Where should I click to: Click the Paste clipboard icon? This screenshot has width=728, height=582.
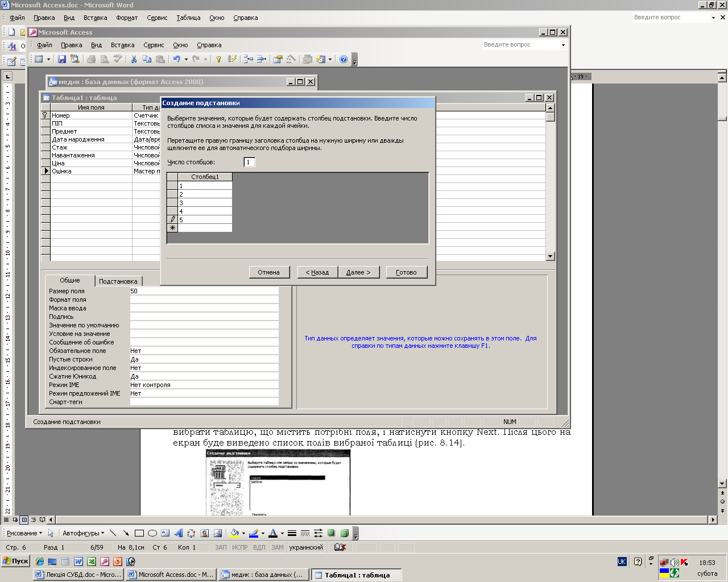coord(160,59)
